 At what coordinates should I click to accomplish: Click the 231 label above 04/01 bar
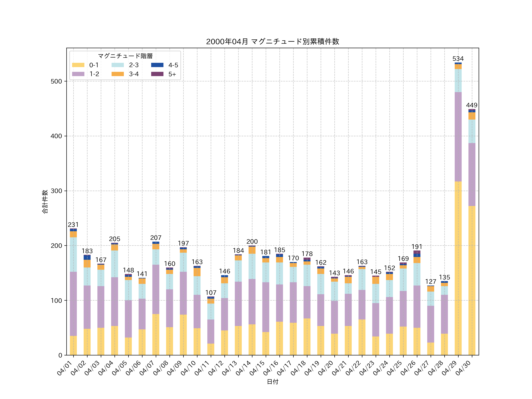[x=73, y=225]
